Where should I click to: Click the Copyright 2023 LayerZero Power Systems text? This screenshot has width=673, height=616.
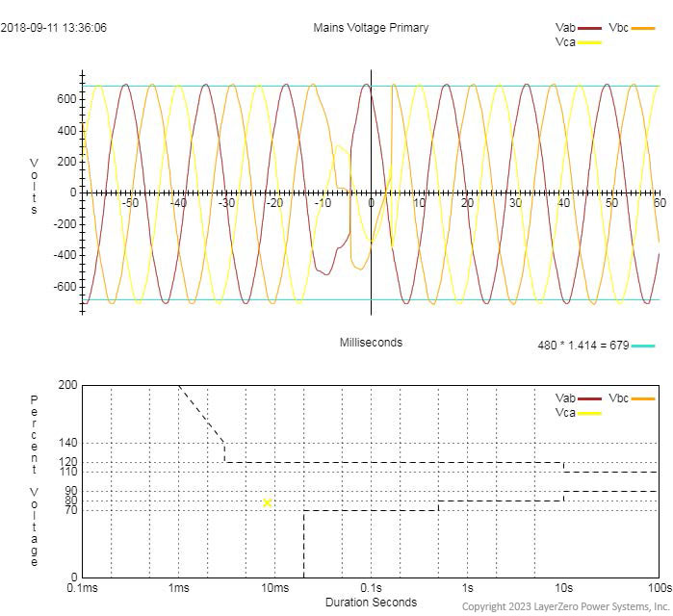[x=566, y=606]
